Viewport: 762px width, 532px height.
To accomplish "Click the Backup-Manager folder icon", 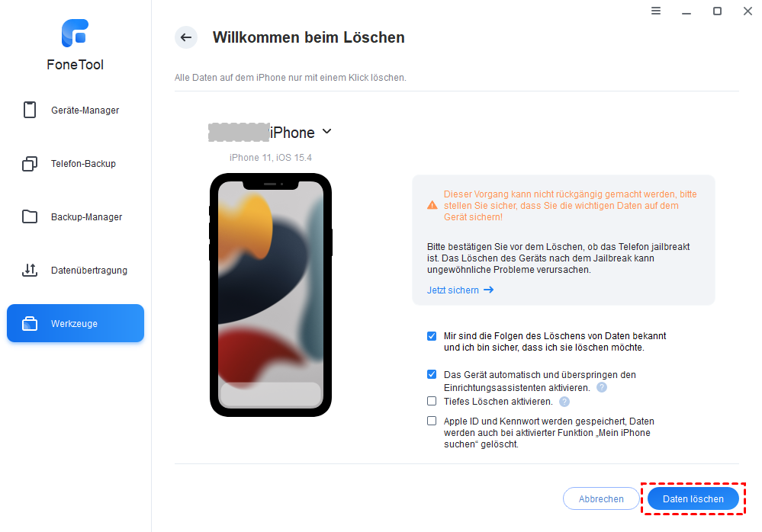I will click(x=30, y=216).
